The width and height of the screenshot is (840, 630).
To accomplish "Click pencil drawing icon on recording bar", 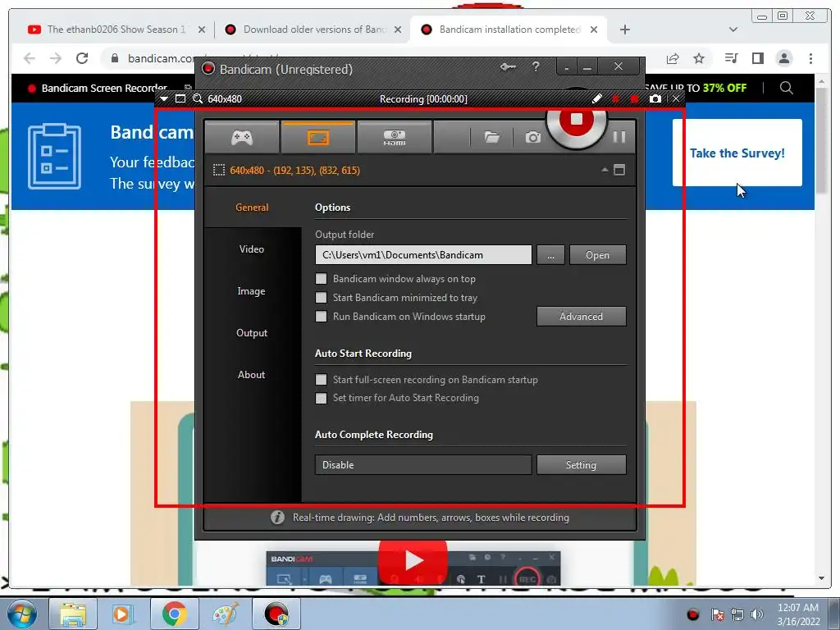I will click(x=596, y=98).
